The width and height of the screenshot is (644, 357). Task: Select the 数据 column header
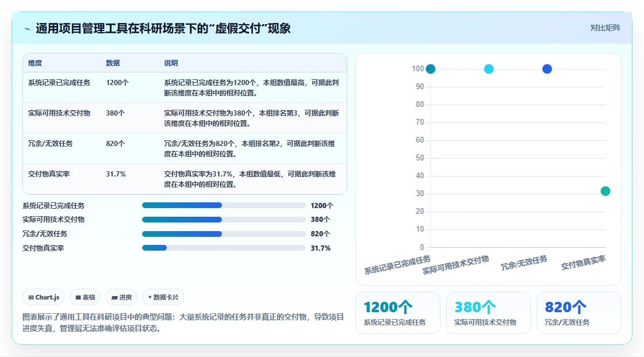click(x=113, y=63)
